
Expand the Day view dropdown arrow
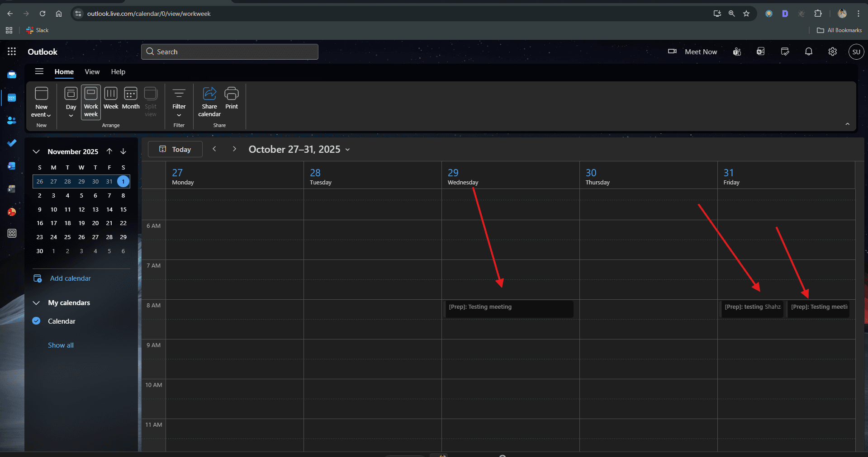71,116
